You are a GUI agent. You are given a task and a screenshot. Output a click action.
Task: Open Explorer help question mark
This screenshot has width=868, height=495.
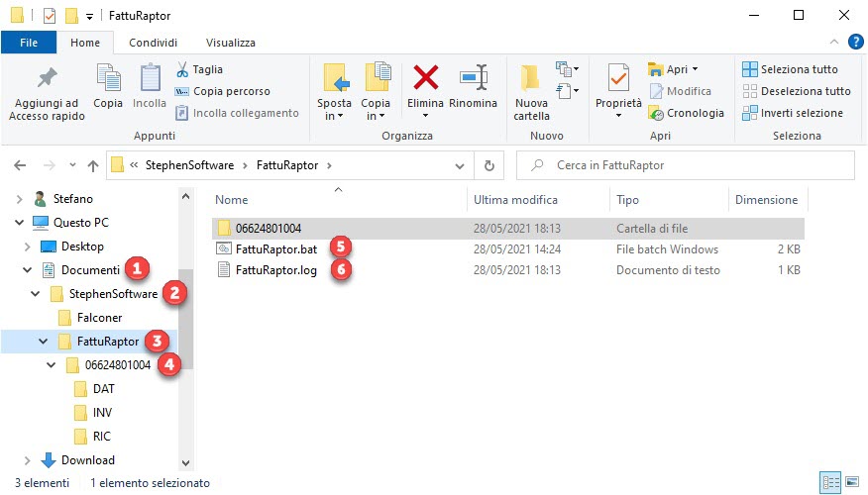(856, 42)
